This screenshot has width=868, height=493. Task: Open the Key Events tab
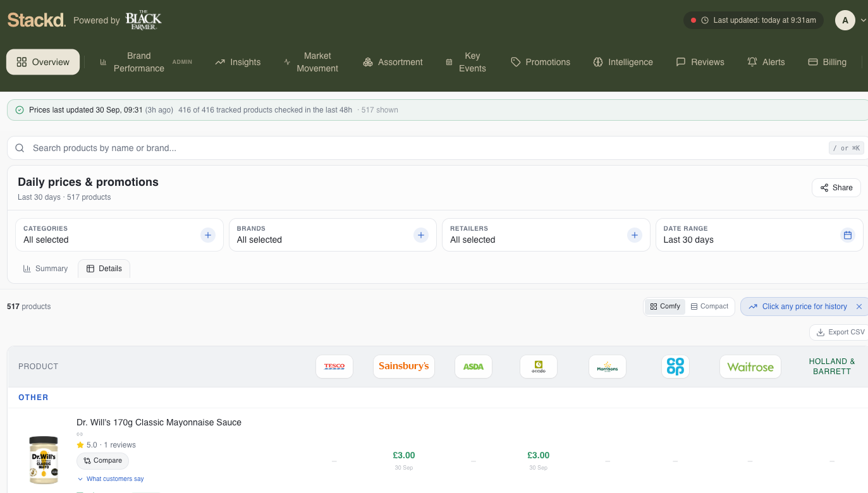click(466, 62)
